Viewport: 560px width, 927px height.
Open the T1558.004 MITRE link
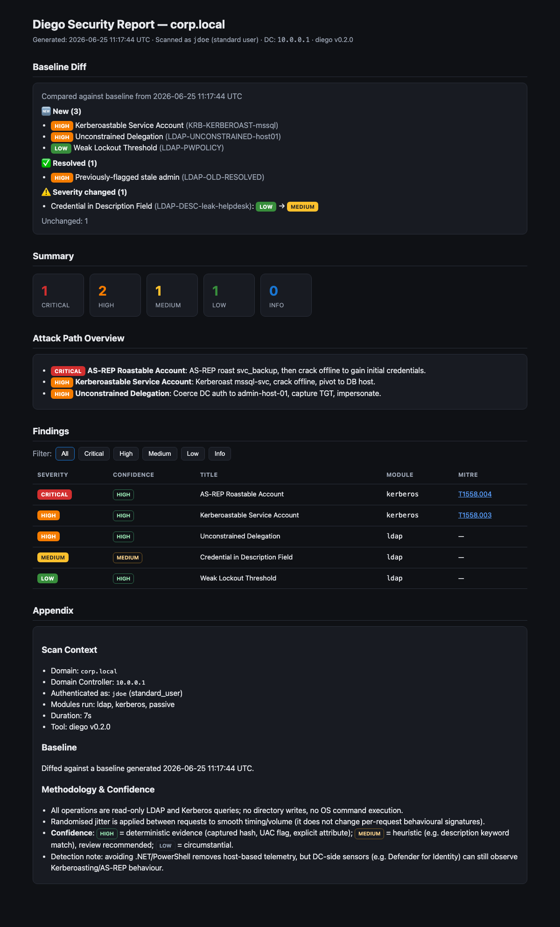475,494
